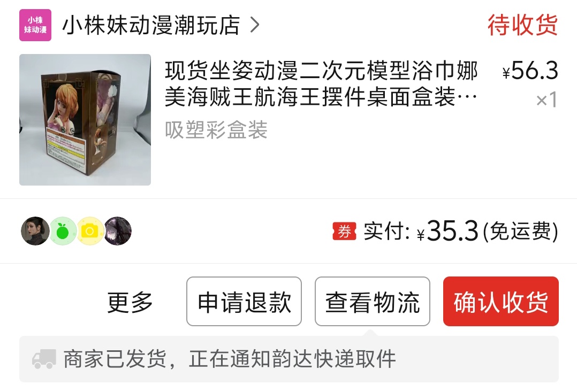Tap the chevron next to shop name
The width and height of the screenshot is (577, 392).
(x=255, y=25)
